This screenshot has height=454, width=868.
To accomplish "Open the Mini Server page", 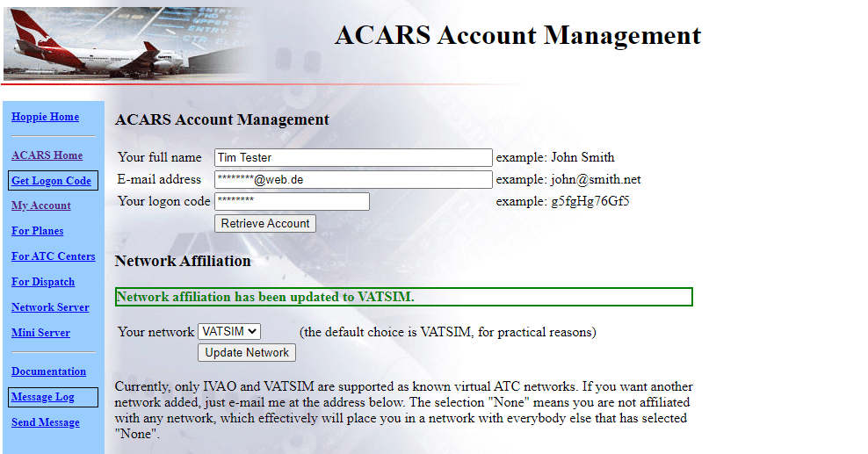I will [40, 333].
